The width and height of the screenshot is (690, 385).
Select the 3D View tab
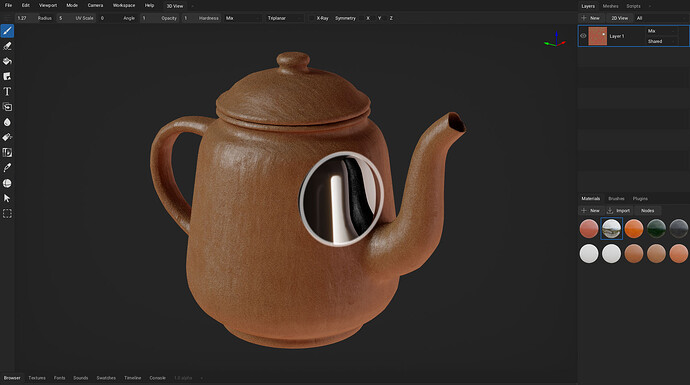click(175, 6)
